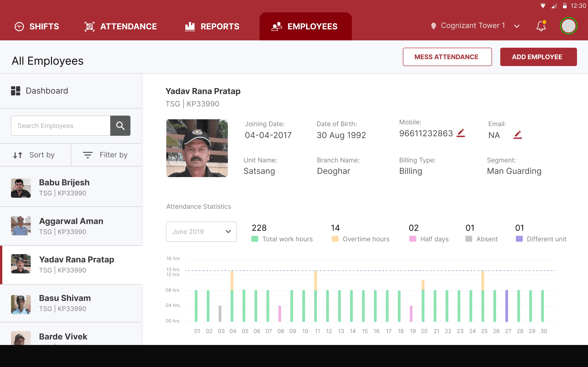The image size is (588, 367).
Task: Open the Dashboard grid icon
Action: pos(16,91)
